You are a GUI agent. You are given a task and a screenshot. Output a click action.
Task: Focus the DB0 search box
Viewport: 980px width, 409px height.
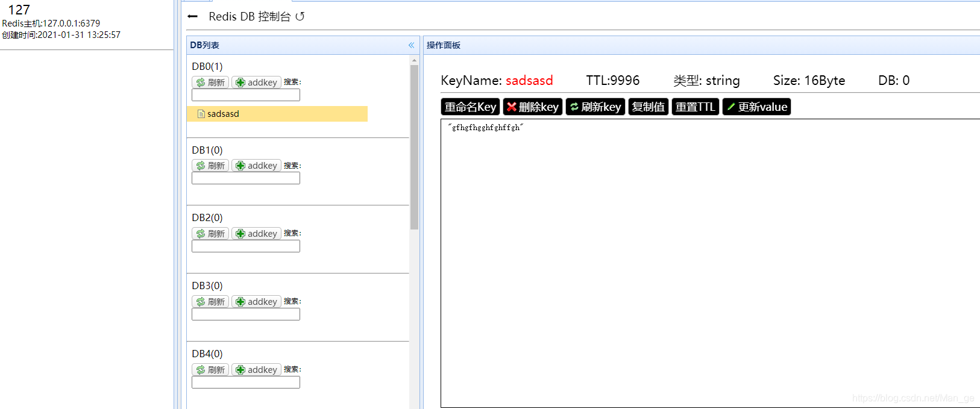[246, 95]
